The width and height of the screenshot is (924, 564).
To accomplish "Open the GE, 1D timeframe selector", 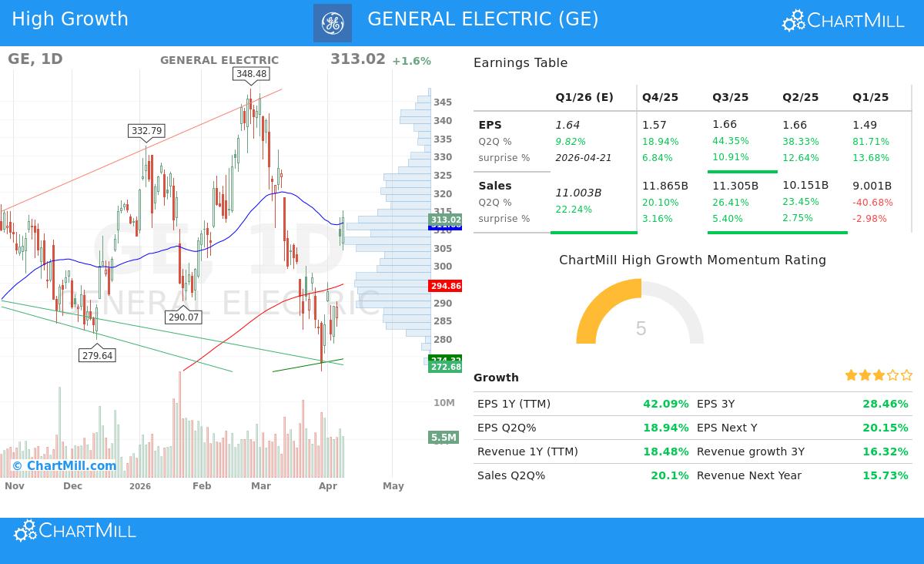I will point(35,59).
